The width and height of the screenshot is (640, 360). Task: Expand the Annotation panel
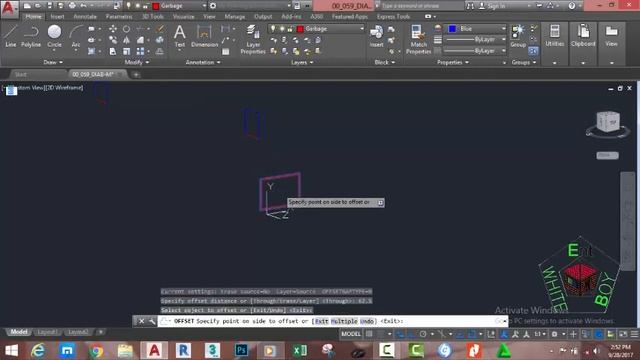(x=203, y=62)
